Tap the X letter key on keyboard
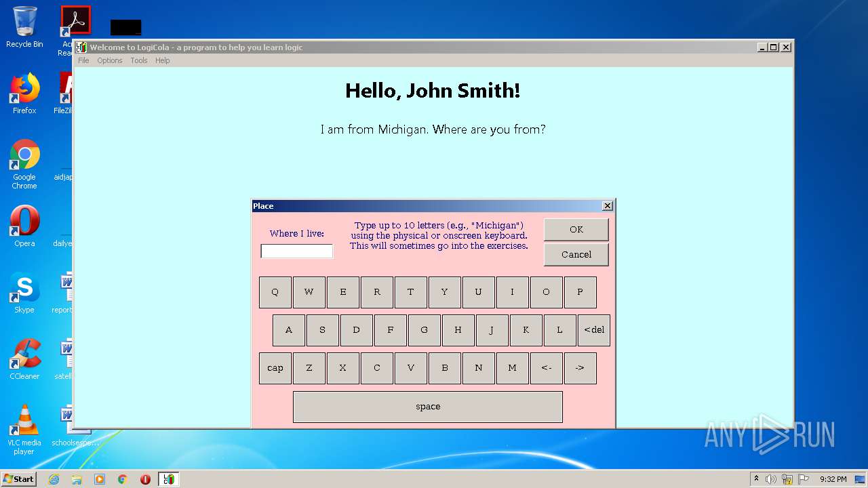Image resolution: width=868 pixels, height=488 pixels. 343,368
